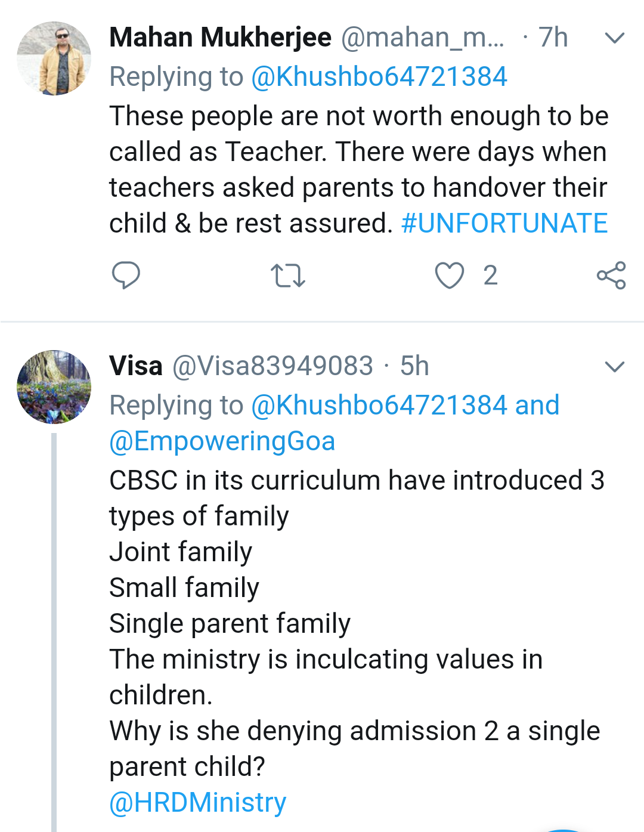This screenshot has height=832, width=644.
Task: Open @EmpoweringGoa profile link
Action: pyautogui.click(x=222, y=441)
